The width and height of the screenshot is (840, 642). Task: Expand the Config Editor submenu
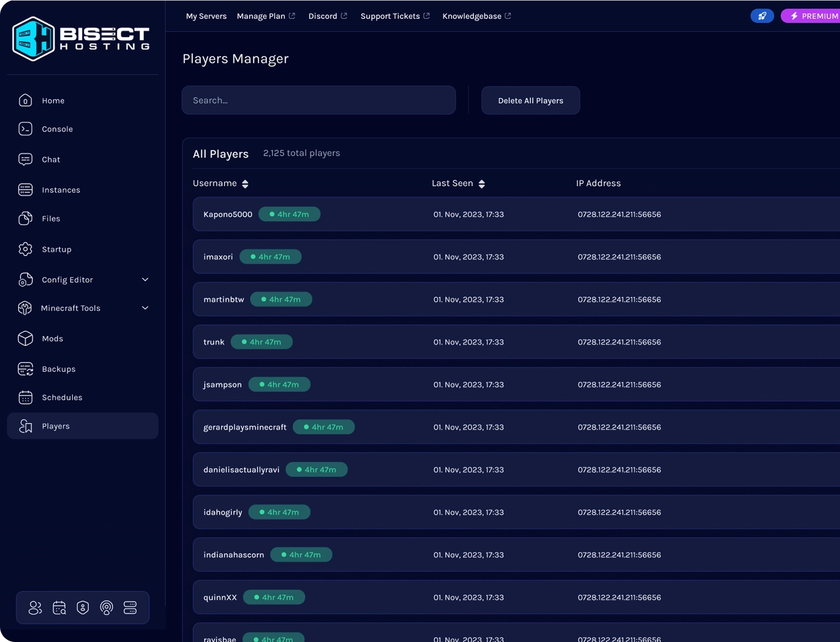(x=145, y=280)
